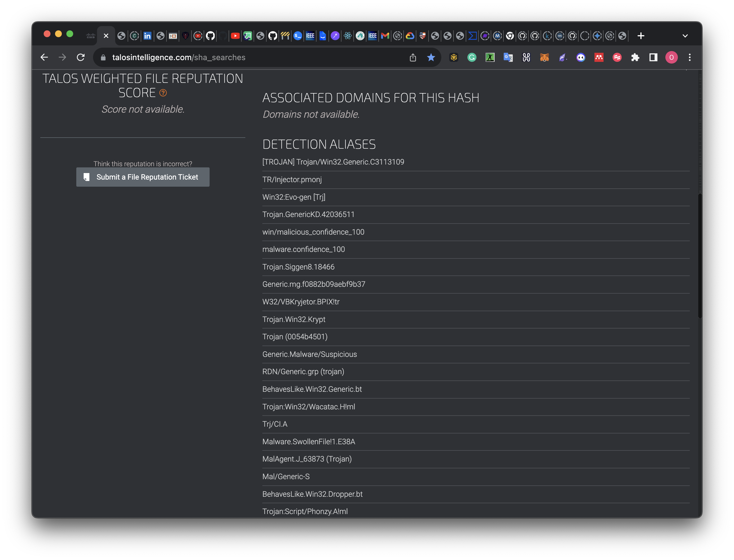The image size is (734, 560).
Task: Click the orange help icon beside SCORE
Action: click(x=163, y=93)
